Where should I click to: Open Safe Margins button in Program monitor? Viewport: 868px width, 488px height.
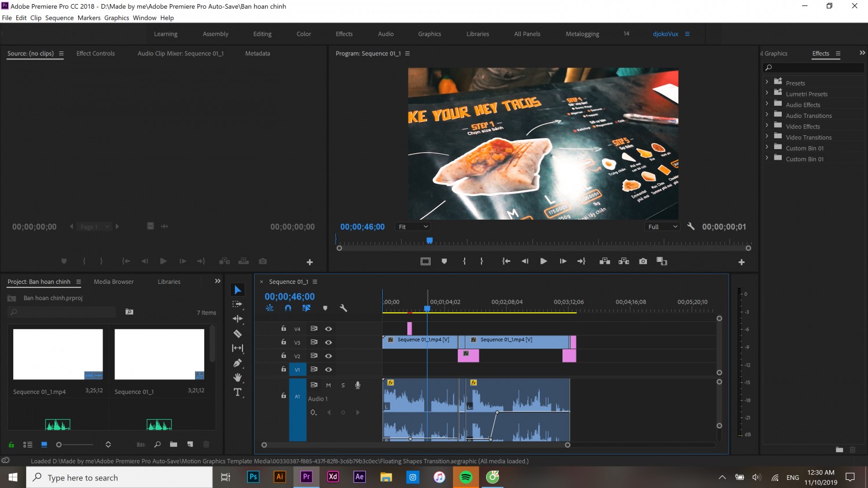[x=425, y=261]
